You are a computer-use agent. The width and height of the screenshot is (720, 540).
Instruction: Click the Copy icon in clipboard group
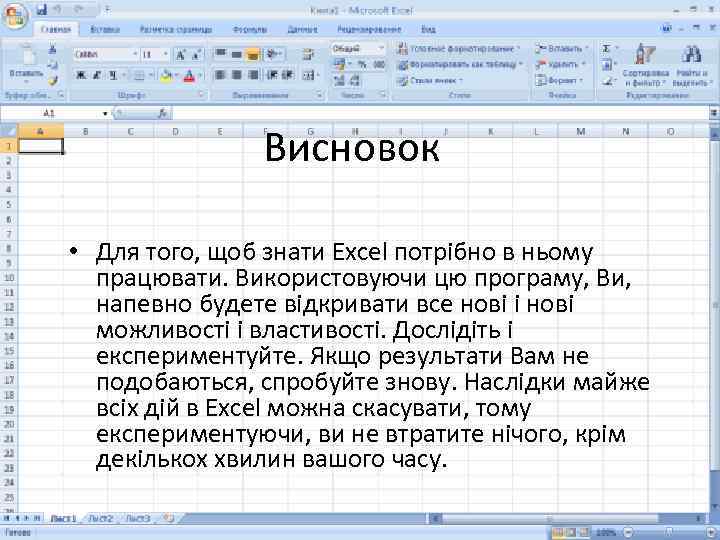click(52, 65)
